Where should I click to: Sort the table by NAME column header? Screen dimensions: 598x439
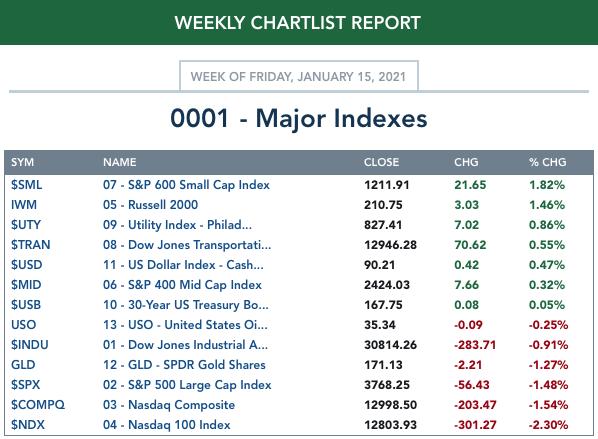(x=119, y=162)
